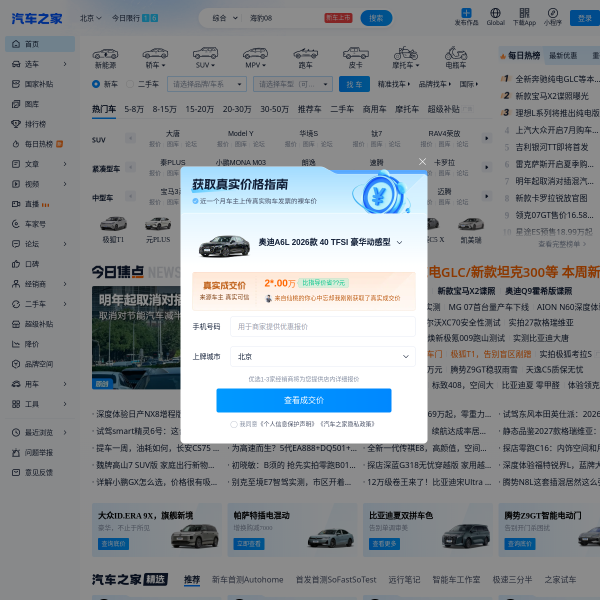Viewport: 600px width, 600px height.
Task: Open 问题举报 in the sidebar
Action: 40,453
